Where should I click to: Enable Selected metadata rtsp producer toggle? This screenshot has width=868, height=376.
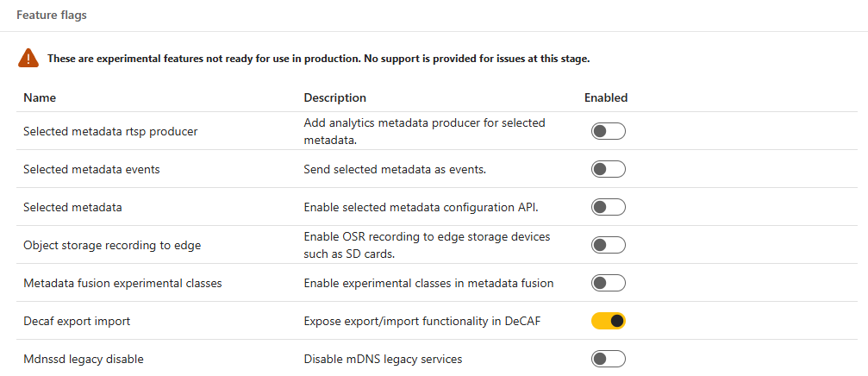[609, 132]
